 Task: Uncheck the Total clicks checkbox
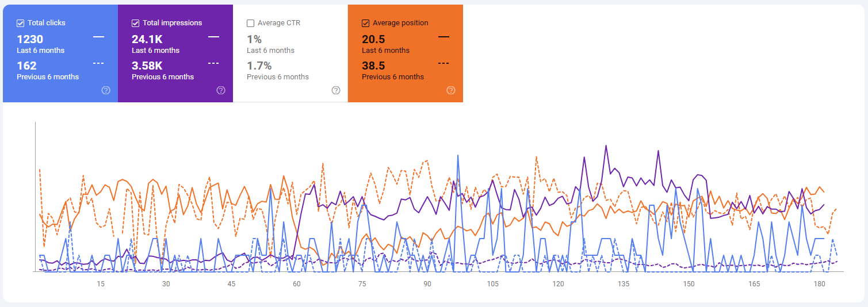point(21,23)
